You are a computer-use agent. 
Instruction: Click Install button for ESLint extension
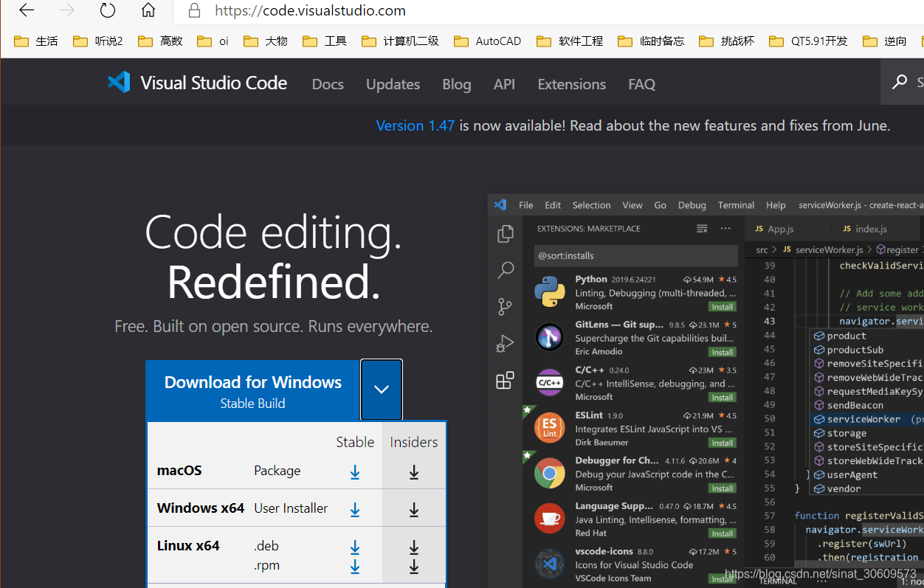click(722, 443)
